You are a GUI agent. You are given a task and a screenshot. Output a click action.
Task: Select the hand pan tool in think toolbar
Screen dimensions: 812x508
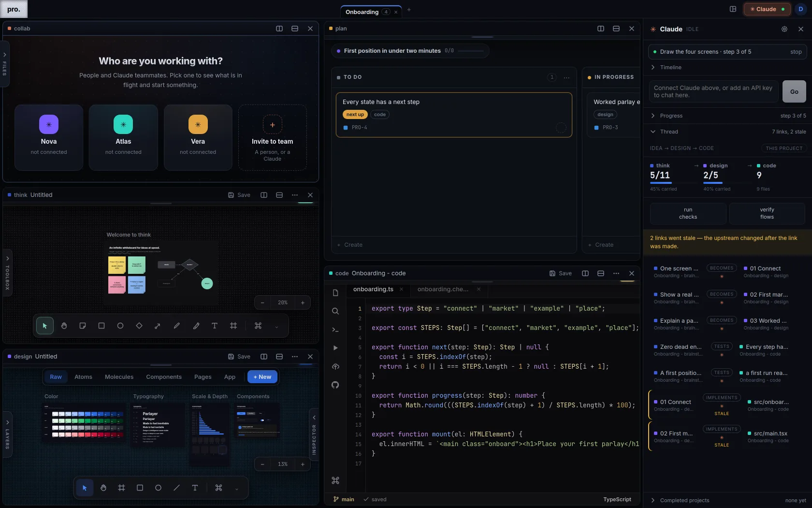click(x=64, y=326)
